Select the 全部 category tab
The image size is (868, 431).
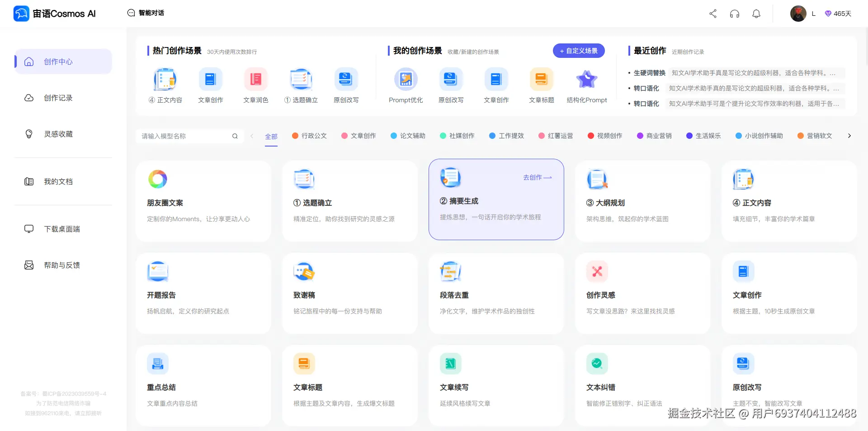[x=271, y=136]
